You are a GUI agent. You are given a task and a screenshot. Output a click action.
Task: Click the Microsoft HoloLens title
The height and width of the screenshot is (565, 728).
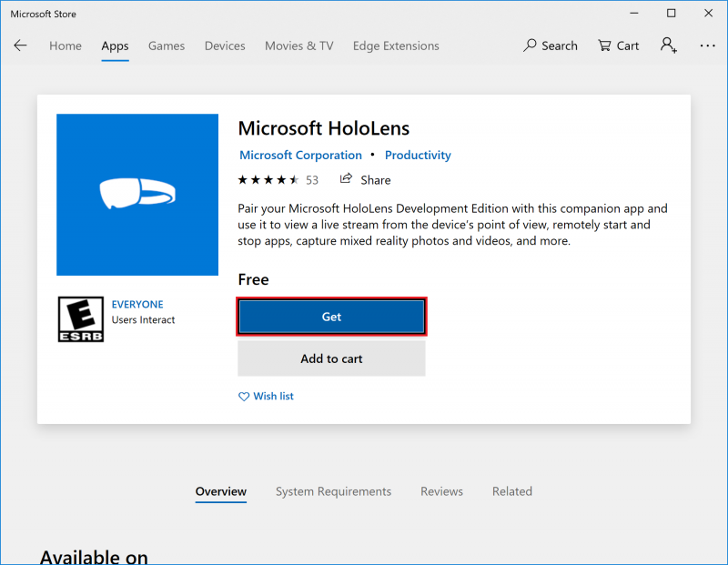click(324, 128)
